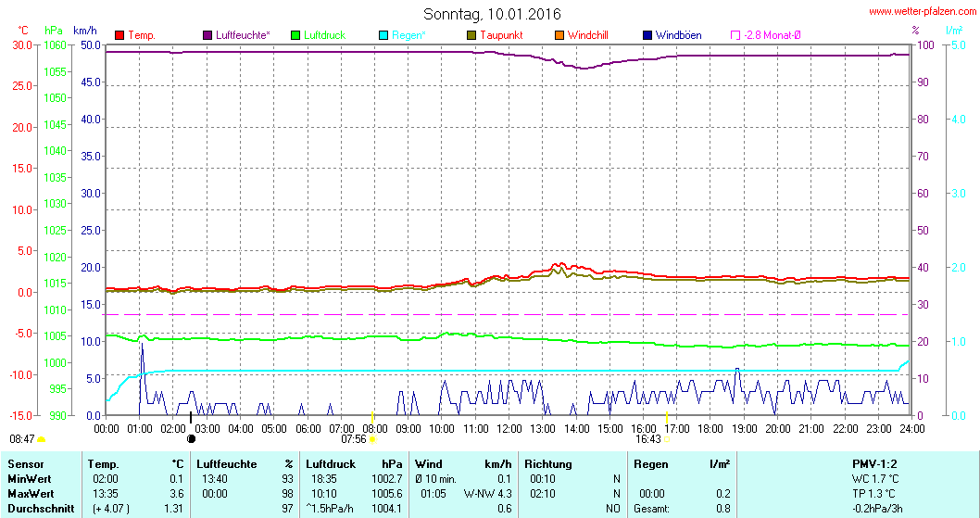The image size is (980, 518).
Task: Click the minimum humidity value 93
Action: pos(287,479)
